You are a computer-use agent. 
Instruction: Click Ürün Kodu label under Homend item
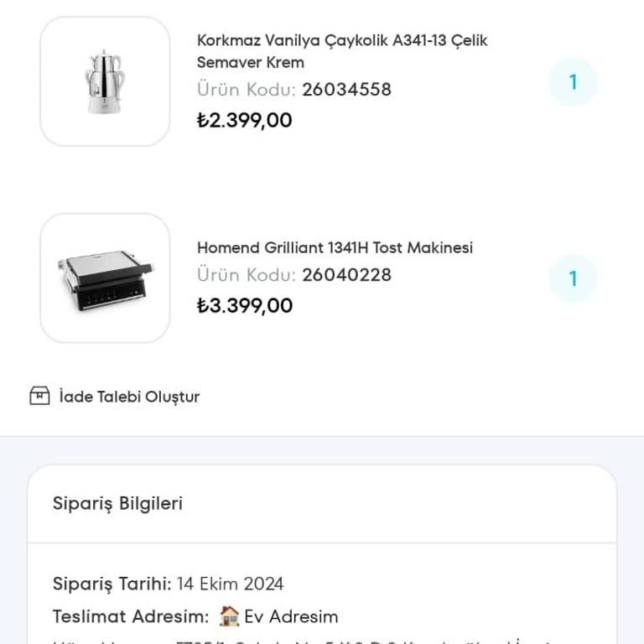point(246,275)
